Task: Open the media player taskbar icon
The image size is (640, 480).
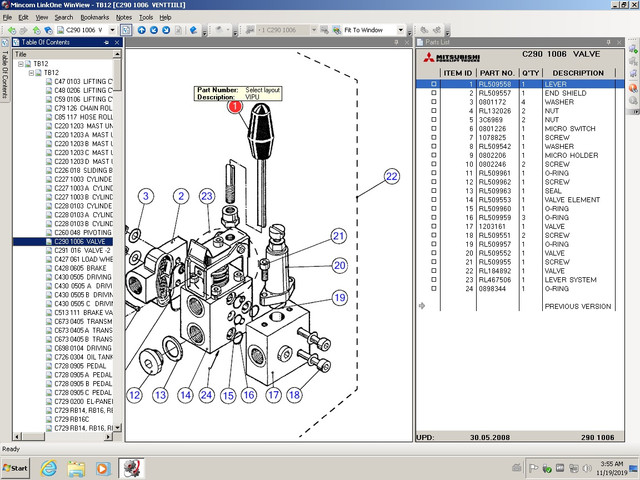Action: 103,468
